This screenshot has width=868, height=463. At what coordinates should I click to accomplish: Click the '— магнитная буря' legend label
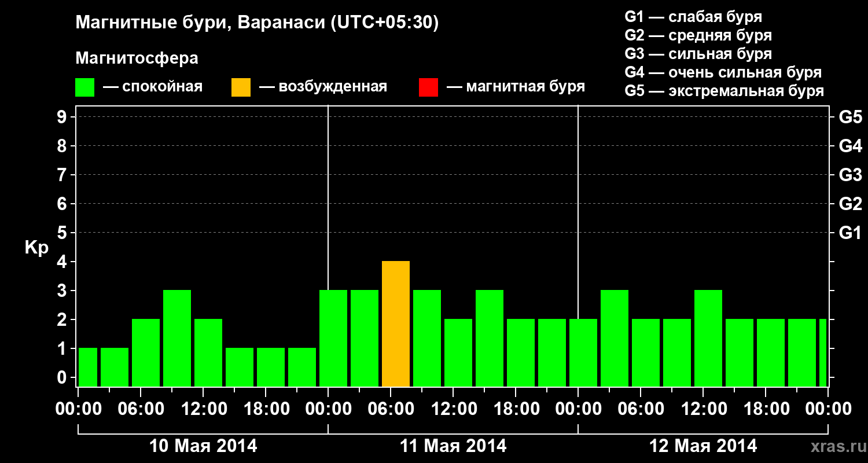tap(516, 87)
